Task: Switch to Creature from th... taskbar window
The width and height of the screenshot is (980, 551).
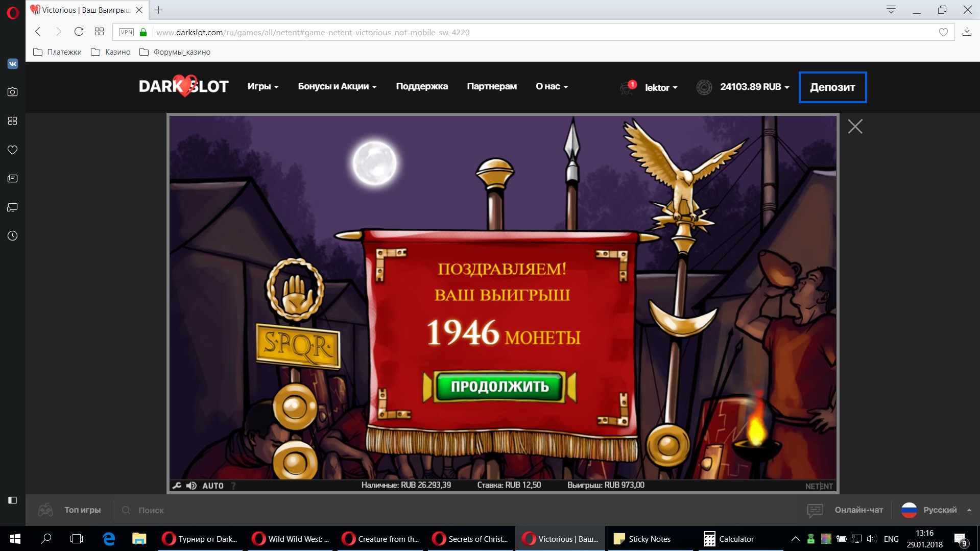Action: [380, 539]
